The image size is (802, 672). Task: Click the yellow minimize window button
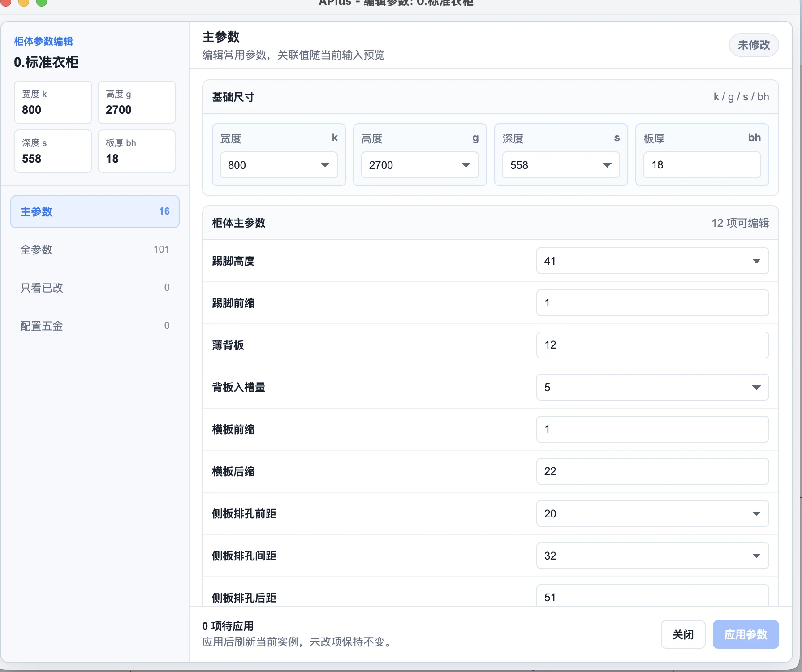24,2
